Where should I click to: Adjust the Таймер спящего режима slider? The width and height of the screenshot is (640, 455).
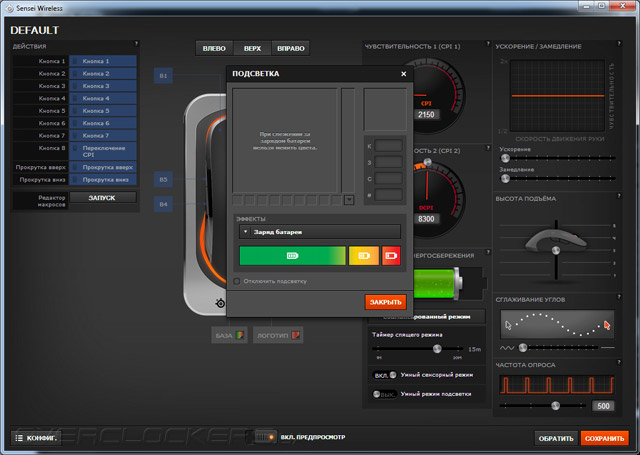coord(437,348)
